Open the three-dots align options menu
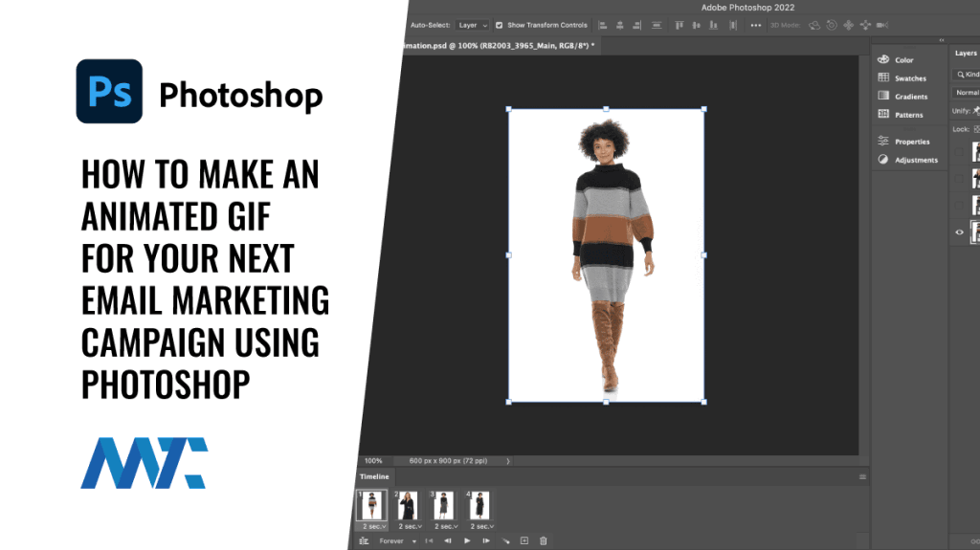Image resolution: width=980 pixels, height=550 pixels. coord(756,26)
